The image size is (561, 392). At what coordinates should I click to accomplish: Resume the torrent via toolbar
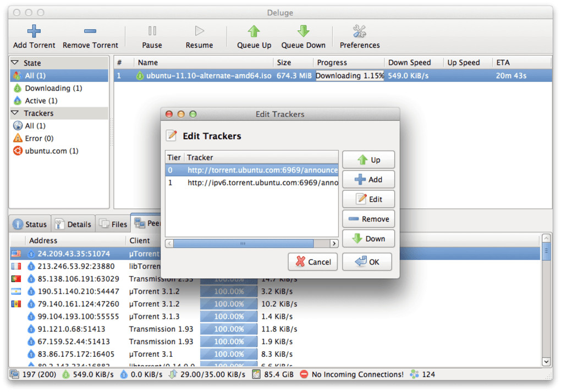(199, 36)
